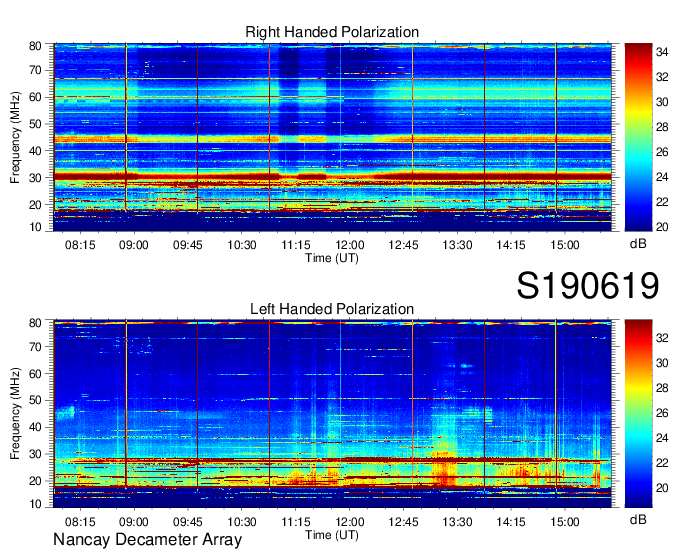Viewport: 680px width, 552px height.
Task: Click the Left Handed Polarization title
Action: (332, 309)
